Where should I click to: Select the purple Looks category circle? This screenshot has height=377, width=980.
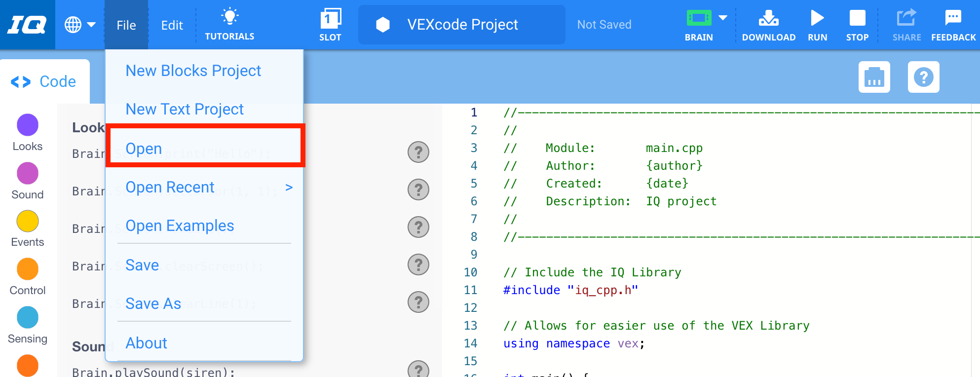[28, 125]
